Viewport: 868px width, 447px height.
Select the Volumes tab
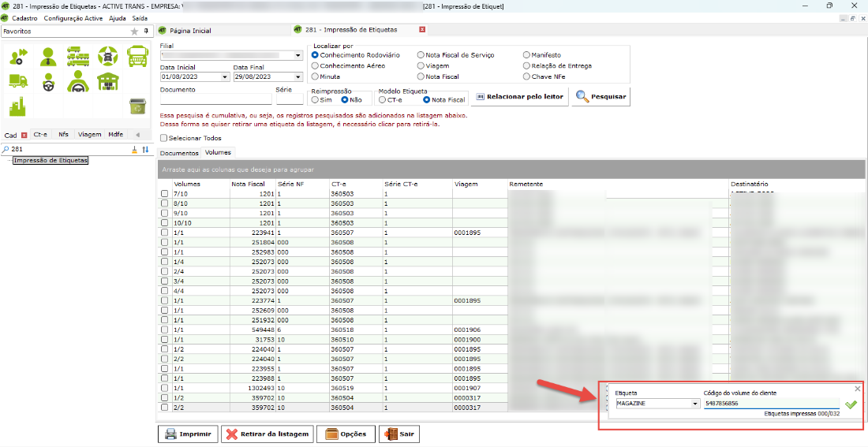(218, 152)
